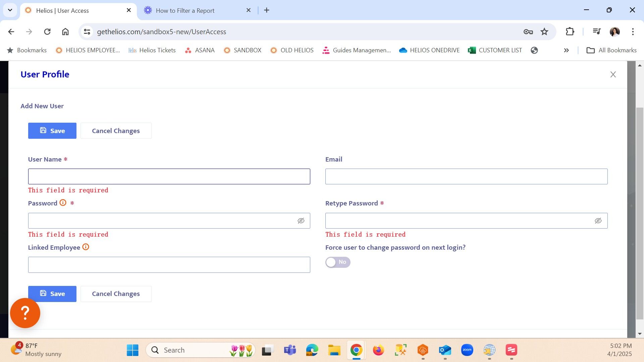Expand the hidden bookmarks chevron
Image resolution: width=644 pixels, height=362 pixels.
coord(566,50)
